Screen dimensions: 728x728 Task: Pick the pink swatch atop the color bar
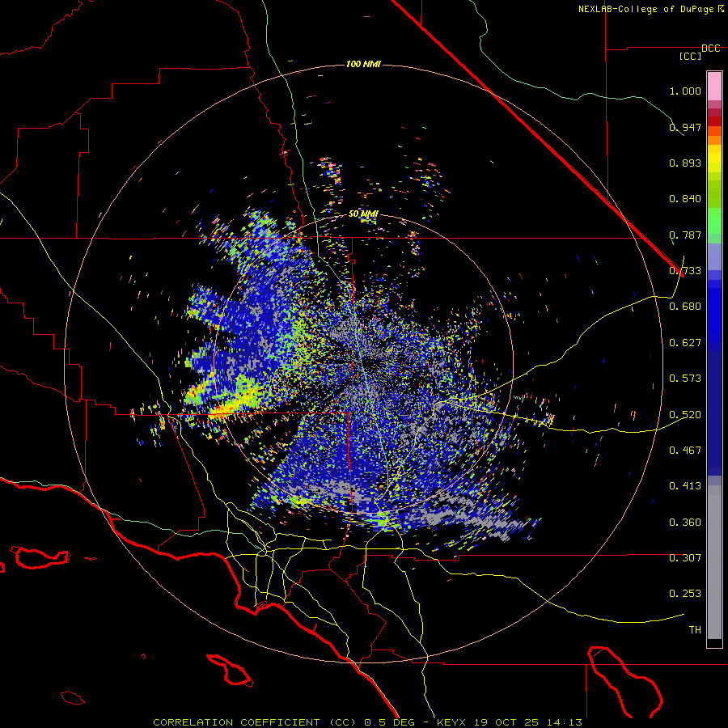point(714,87)
